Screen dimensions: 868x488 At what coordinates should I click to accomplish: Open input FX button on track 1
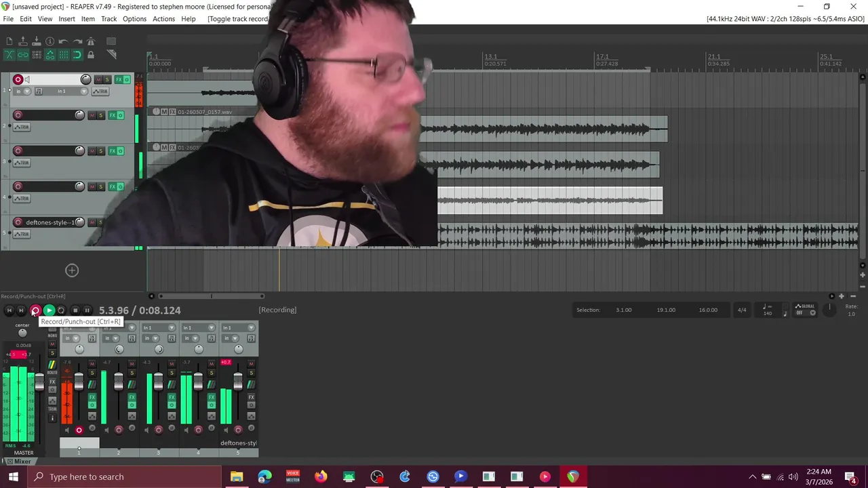pyautogui.click(x=39, y=91)
